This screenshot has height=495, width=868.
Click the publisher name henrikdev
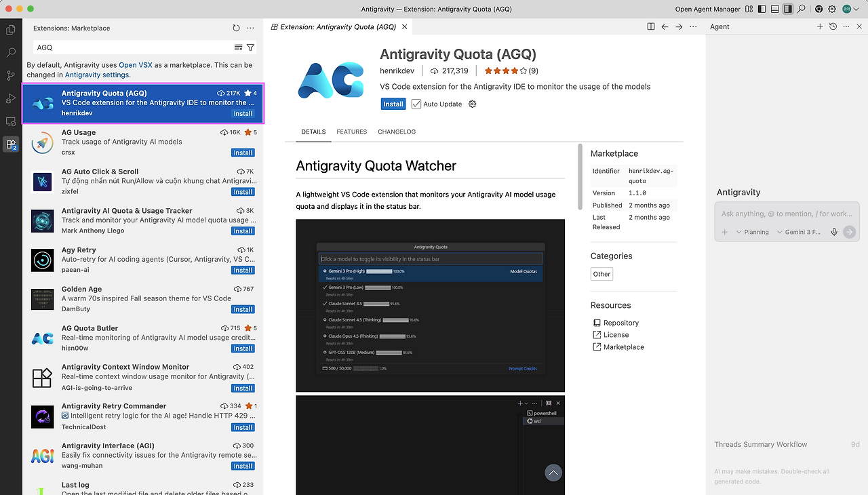pyautogui.click(x=397, y=71)
